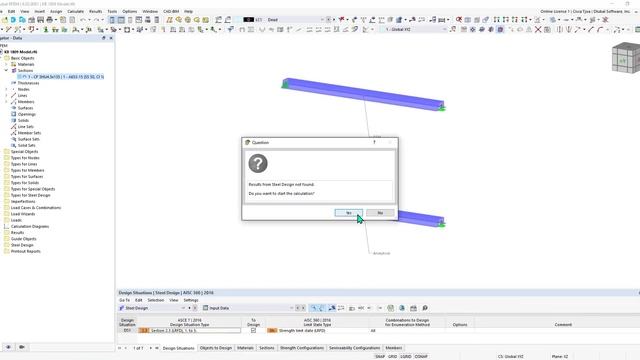The image size is (640, 360).
Task: Open the Options menu
Action: pyautogui.click(x=130, y=11)
